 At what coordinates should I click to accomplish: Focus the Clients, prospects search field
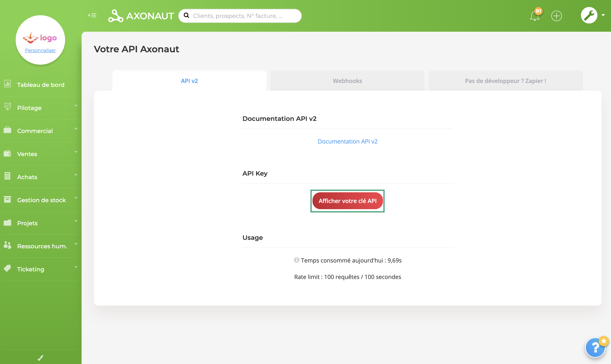pos(240,16)
